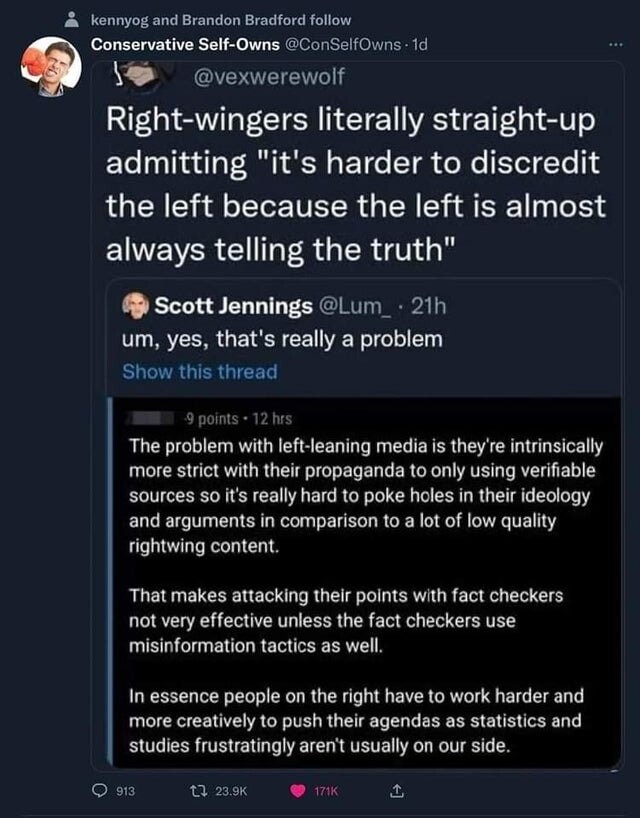
Task: Click the follower person icon at top
Action: pyautogui.click(x=69, y=20)
